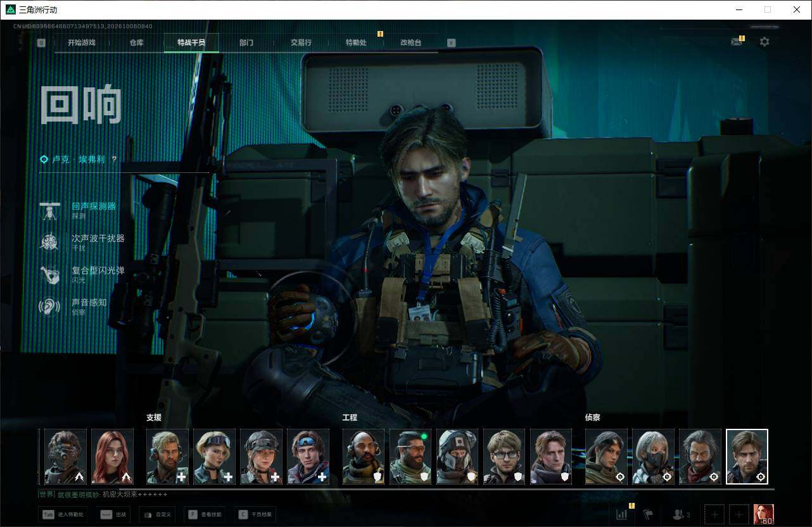Select the engineer operator in white full-face helmet
This screenshot has height=527, width=812.
[x=457, y=457]
